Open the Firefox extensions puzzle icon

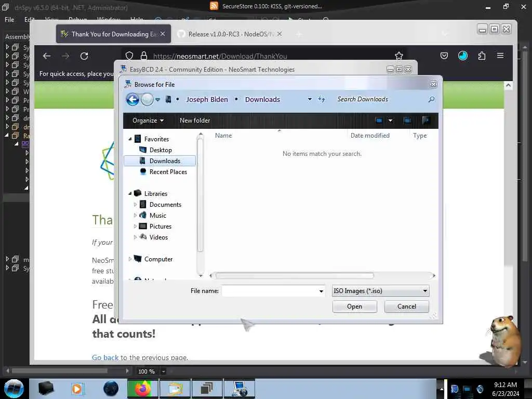pos(482,56)
